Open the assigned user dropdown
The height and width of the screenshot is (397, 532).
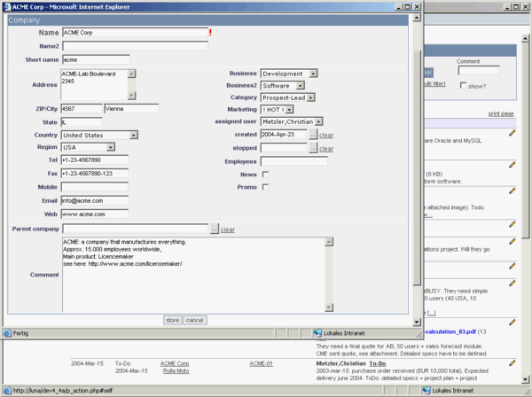point(292,121)
